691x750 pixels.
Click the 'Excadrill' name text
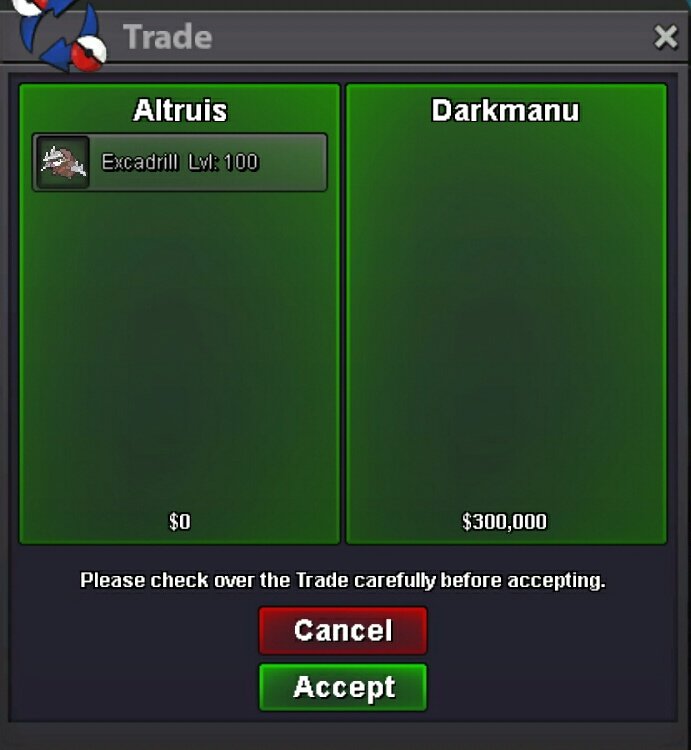pos(140,162)
